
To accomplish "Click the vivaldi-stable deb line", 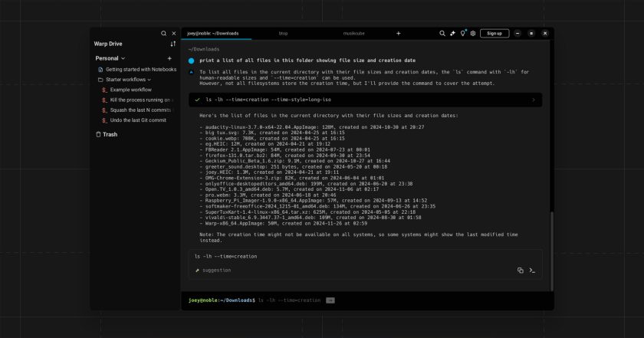I will click(x=310, y=218).
